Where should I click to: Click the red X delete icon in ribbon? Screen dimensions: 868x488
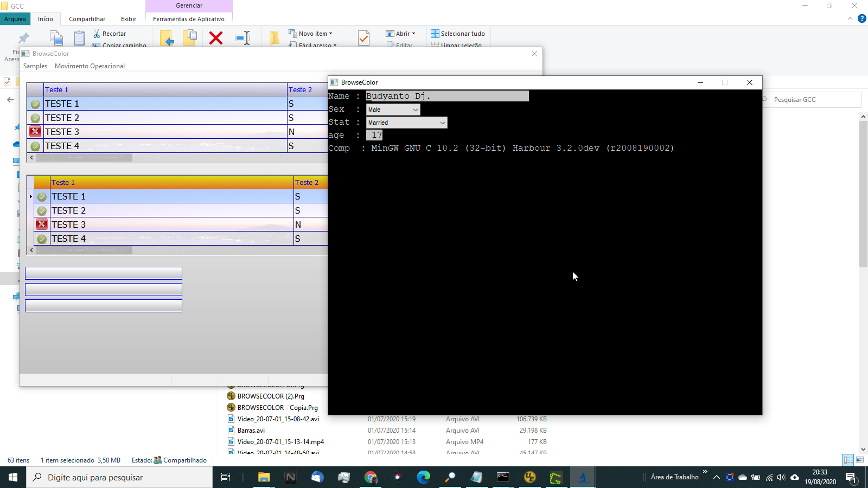point(216,38)
